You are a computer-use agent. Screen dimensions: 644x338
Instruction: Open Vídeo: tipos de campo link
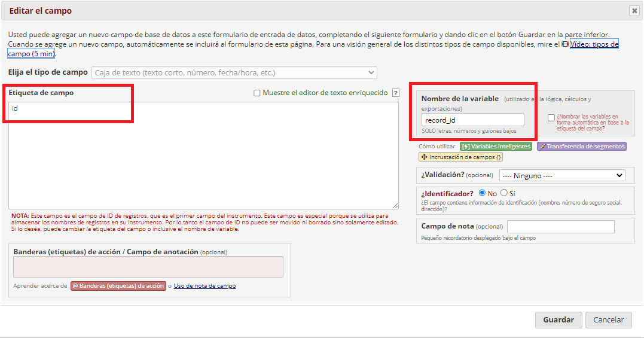[x=313, y=49]
